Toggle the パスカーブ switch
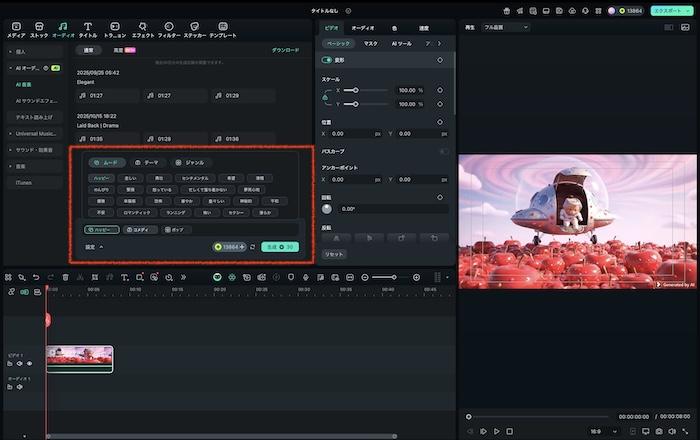Screen dimensions: 700x440 point(444,151)
